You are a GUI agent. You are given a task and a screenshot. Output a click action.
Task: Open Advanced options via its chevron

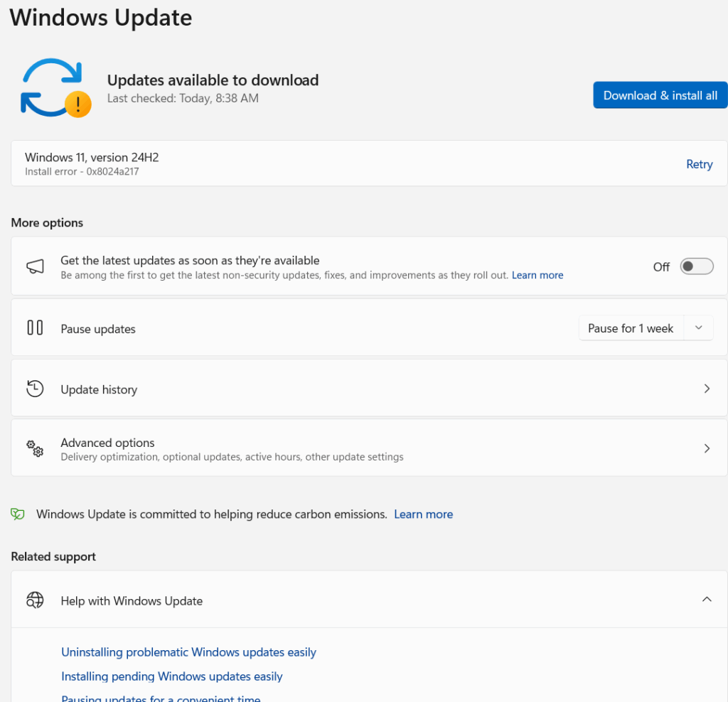[x=706, y=448]
